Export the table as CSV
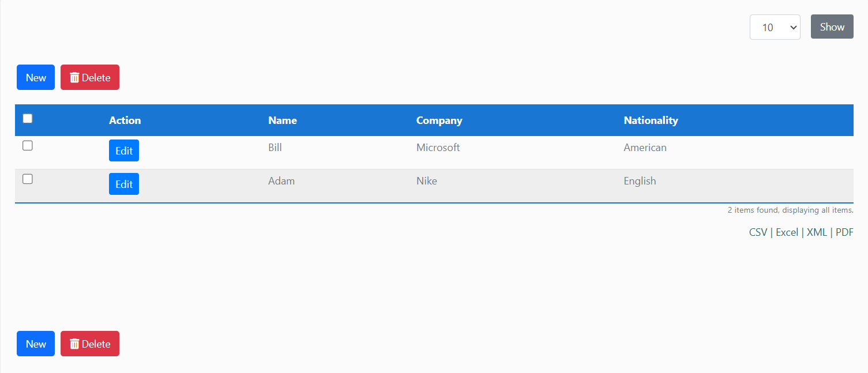 [x=758, y=232]
